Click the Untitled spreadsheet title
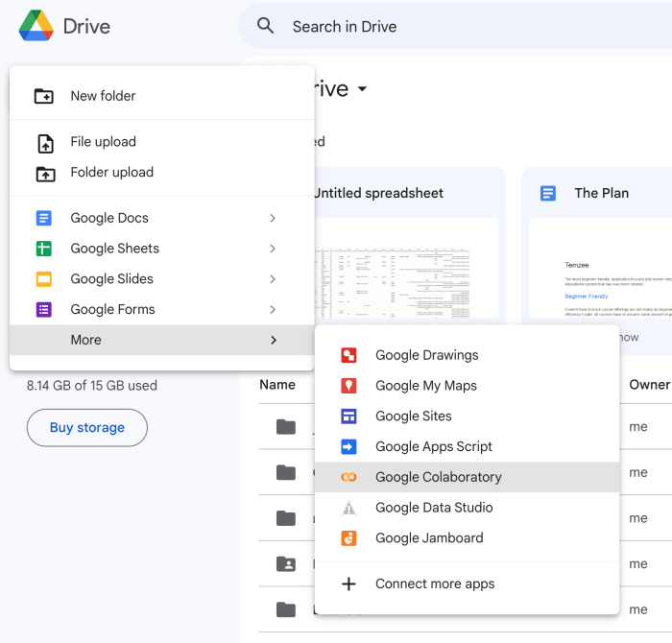 [x=379, y=193]
